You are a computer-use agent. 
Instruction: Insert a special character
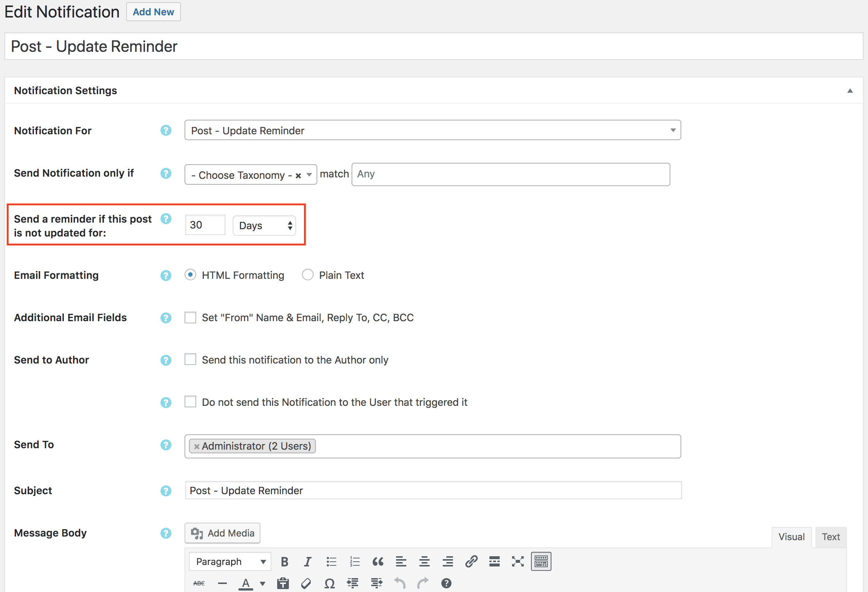point(329,583)
